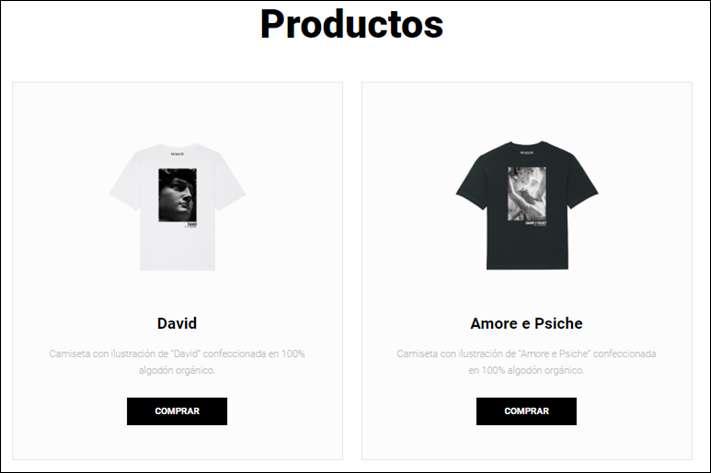Viewport: 711px width, 473px height.
Task: Click the bottom hem of the black shirt
Action: tap(527, 266)
